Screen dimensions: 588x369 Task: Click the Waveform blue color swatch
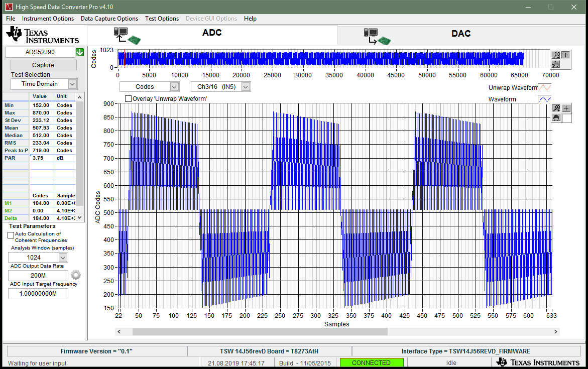coord(544,99)
